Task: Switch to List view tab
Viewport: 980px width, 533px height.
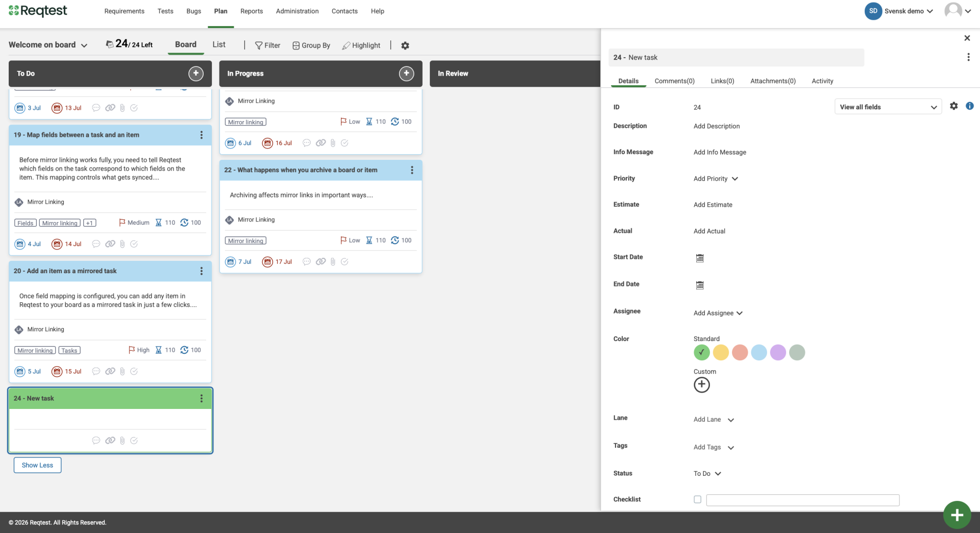Action: click(219, 44)
